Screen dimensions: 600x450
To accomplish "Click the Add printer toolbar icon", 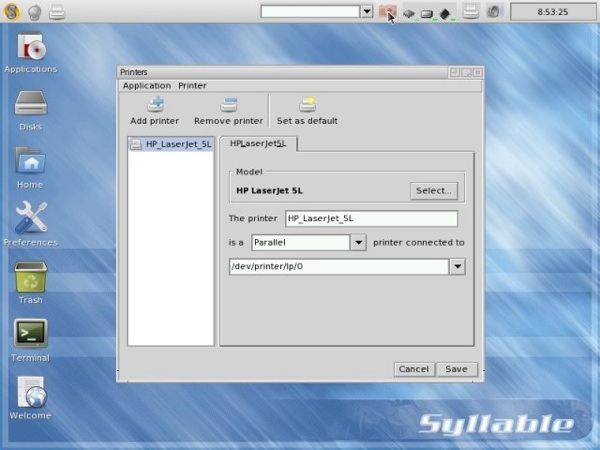I will point(155,105).
